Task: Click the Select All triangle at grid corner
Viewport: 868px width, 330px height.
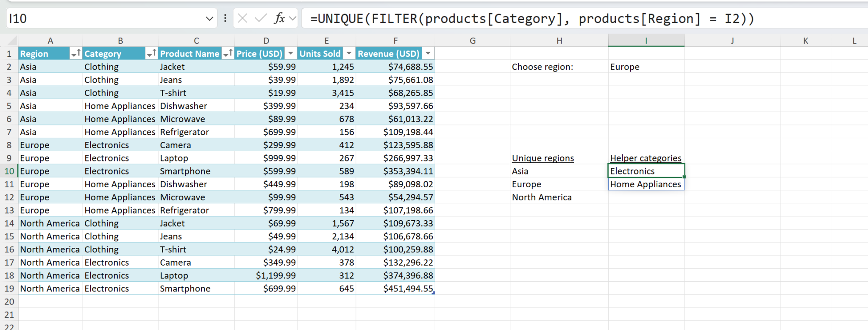Action: [12, 41]
